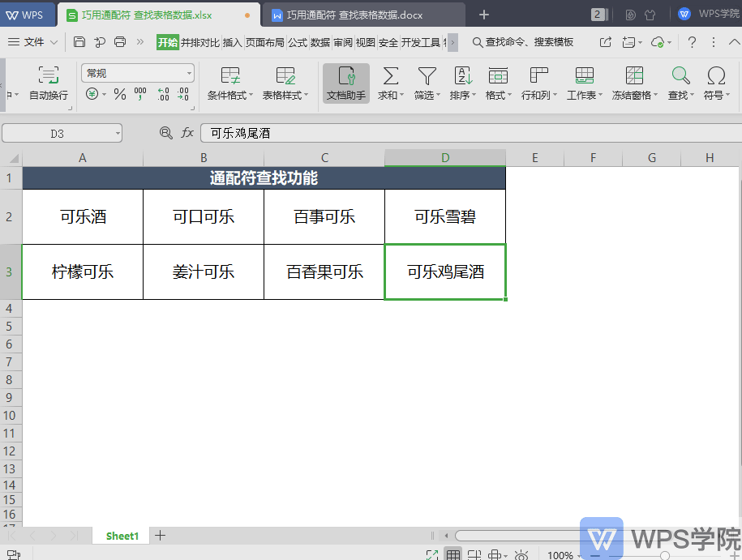This screenshot has height=560, width=742.
Task: Click the fx insert function button
Action: (x=188, y=133)
